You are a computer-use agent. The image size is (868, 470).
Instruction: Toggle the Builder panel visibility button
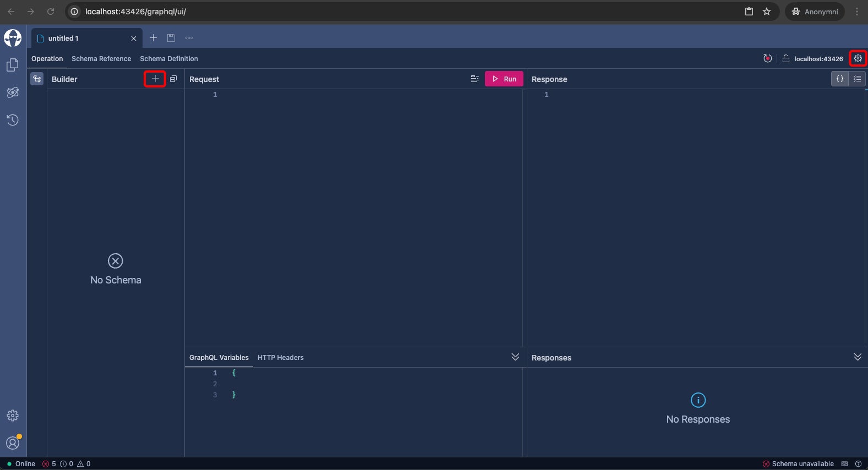pyautogui.click(x=37, y=79)
